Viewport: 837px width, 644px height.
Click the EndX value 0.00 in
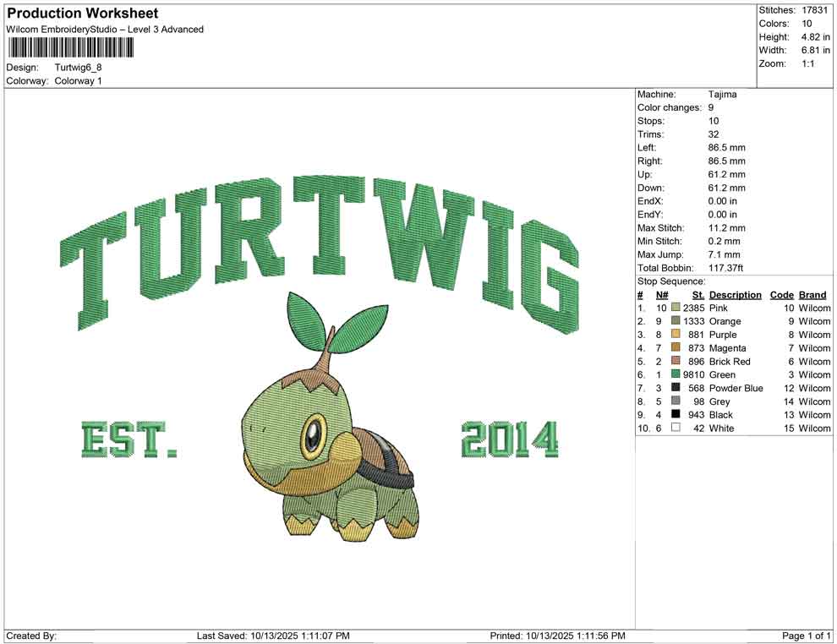pyautogui.click(x=722, y=201)
